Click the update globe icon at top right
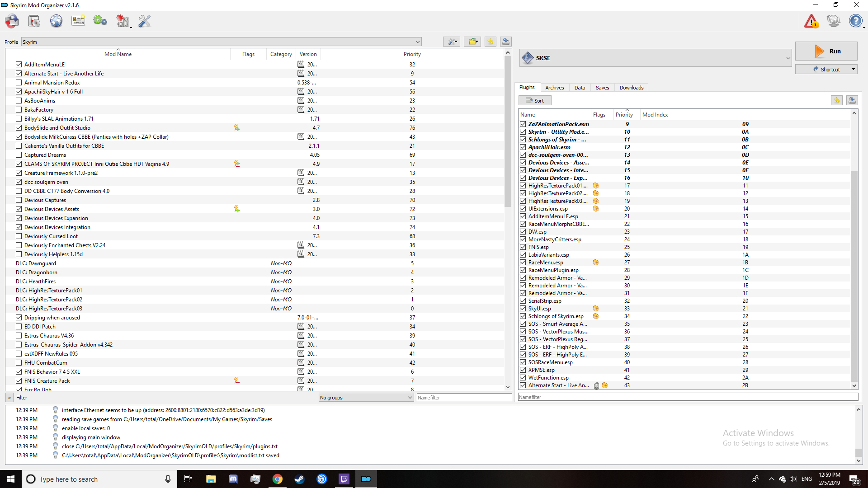 (833, 21)
